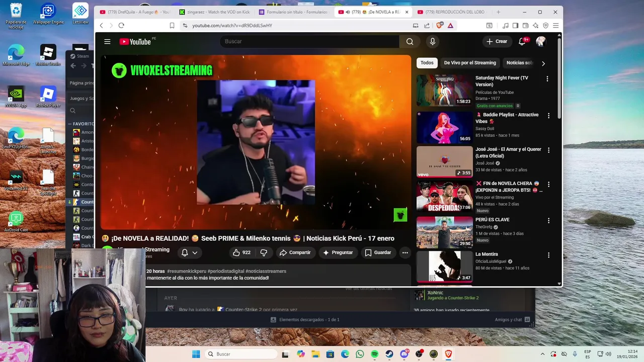
Task: Open Discord from the taskbar
Action: pos(404,354)
